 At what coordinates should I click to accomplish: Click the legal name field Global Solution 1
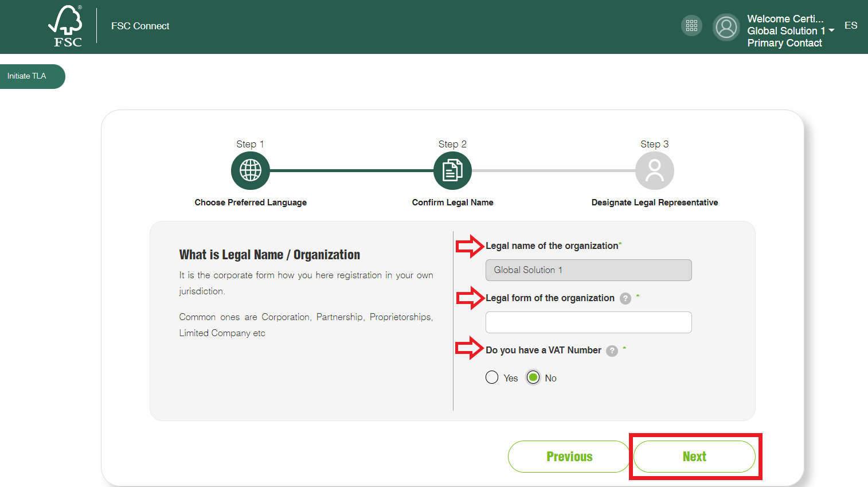pos(588,270)
